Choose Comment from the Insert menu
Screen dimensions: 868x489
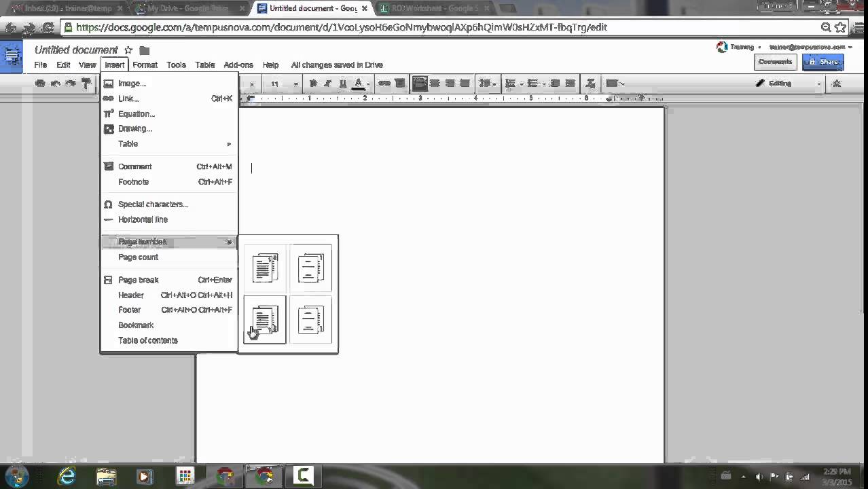click(x=169, y=166)
